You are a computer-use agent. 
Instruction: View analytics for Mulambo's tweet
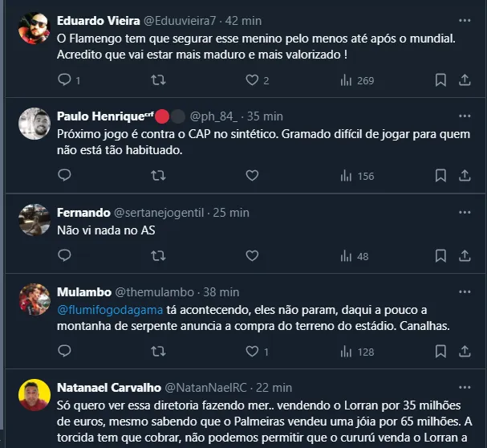tap(347, 351)
